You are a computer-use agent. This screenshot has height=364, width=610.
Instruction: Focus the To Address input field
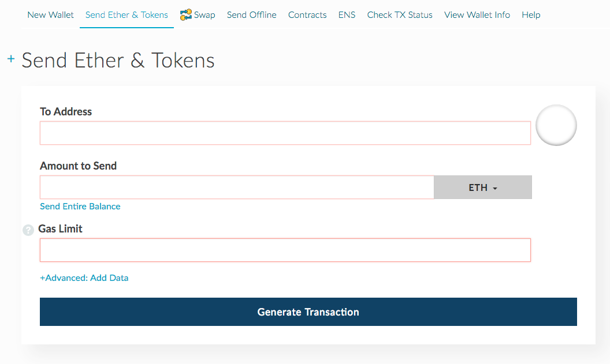pyautogui.click(x=285, y=133)
